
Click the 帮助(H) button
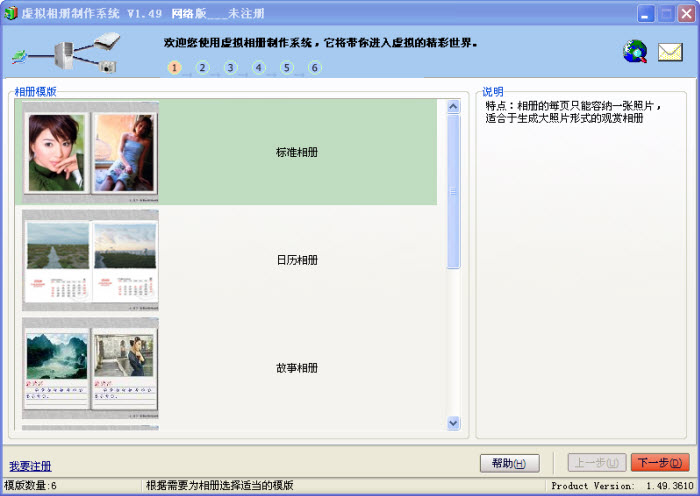coord(509,463)
